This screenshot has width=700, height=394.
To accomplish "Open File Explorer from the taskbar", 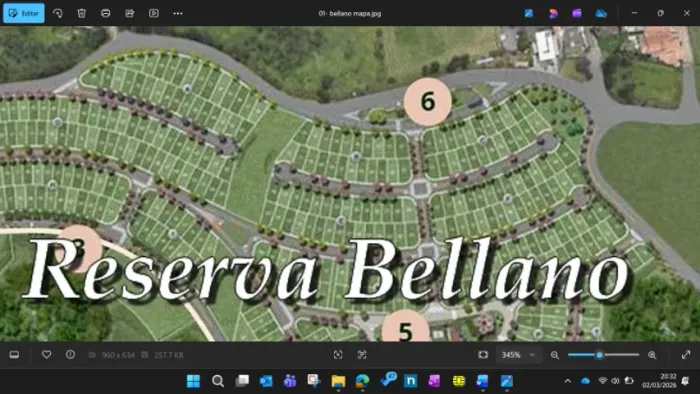I will click(x=338, y=381).
